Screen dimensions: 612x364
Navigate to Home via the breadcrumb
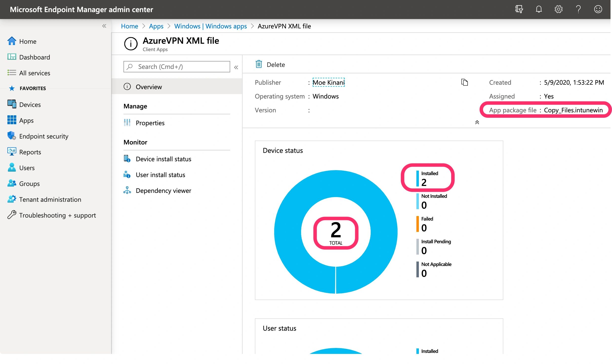[x=129, y=26]
